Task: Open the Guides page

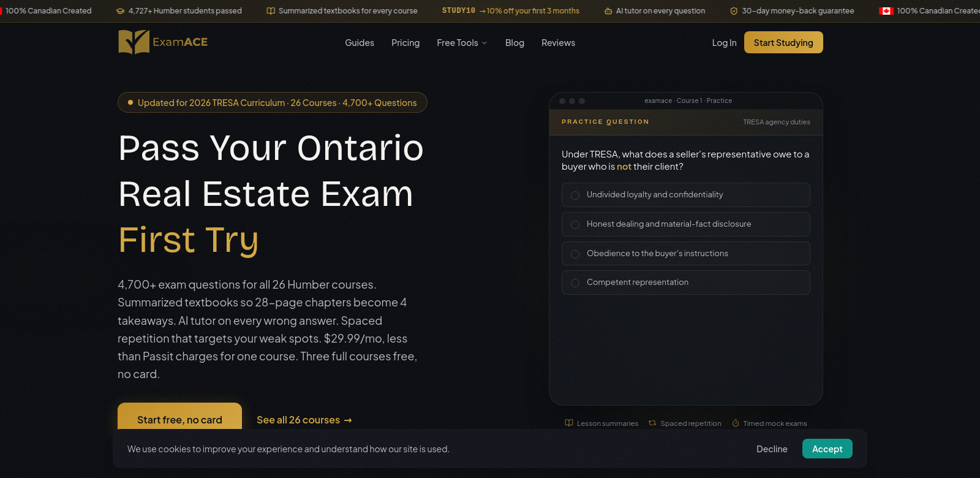Action: pos(360,43)
